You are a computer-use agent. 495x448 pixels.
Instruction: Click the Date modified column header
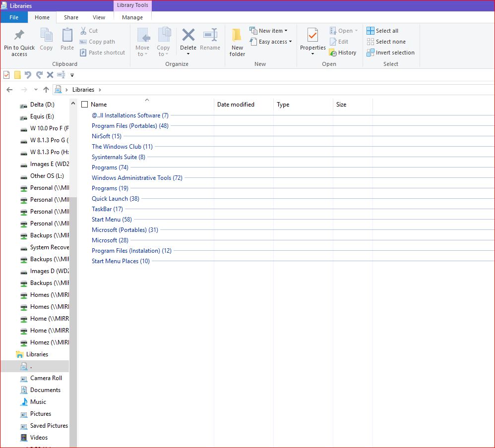(x=236, y=105)
